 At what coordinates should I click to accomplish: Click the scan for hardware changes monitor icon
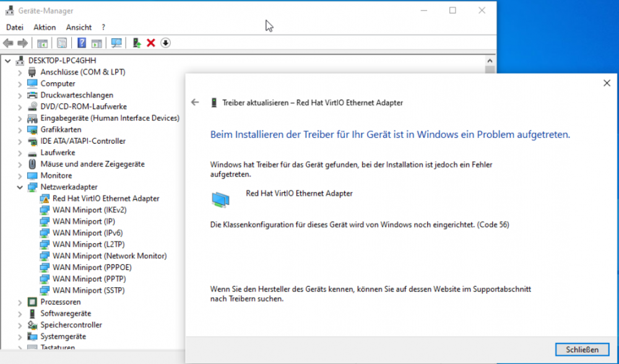116,43
